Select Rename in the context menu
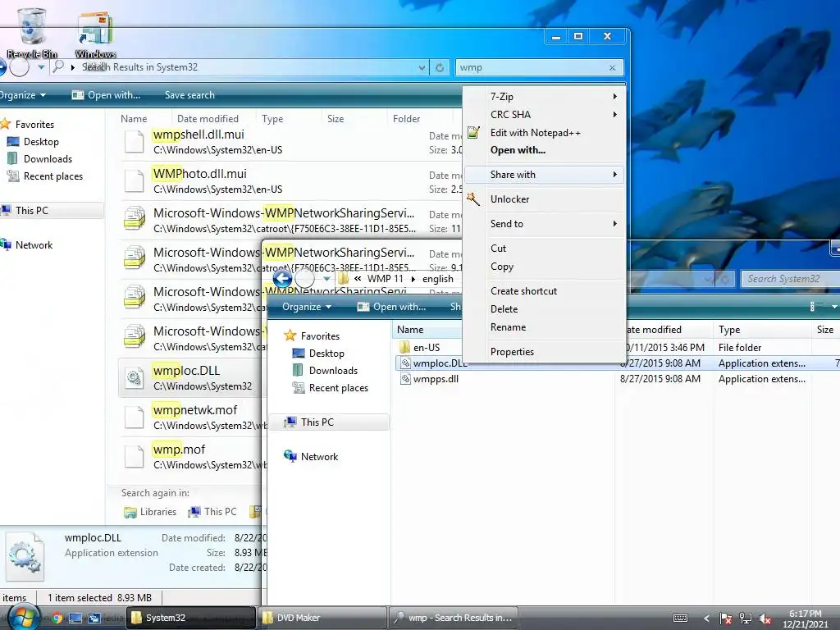Screen dimensions: 840x630 tap(545, 327)
